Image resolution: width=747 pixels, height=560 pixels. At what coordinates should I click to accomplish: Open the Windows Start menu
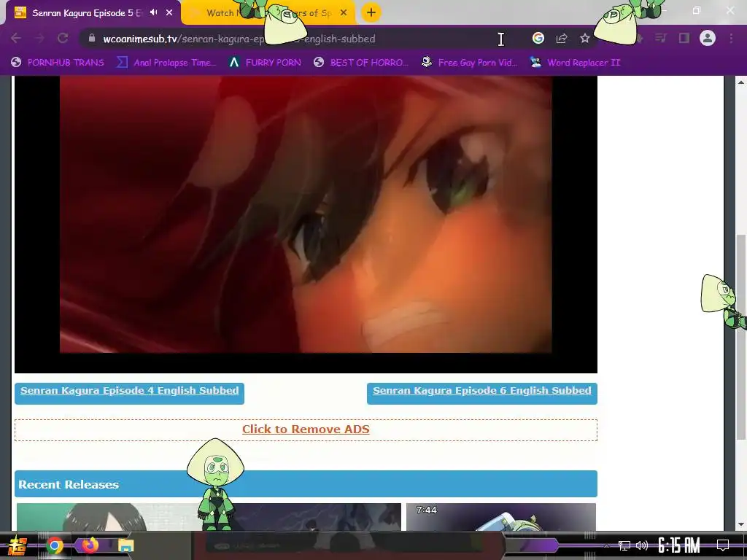(16, 545)
